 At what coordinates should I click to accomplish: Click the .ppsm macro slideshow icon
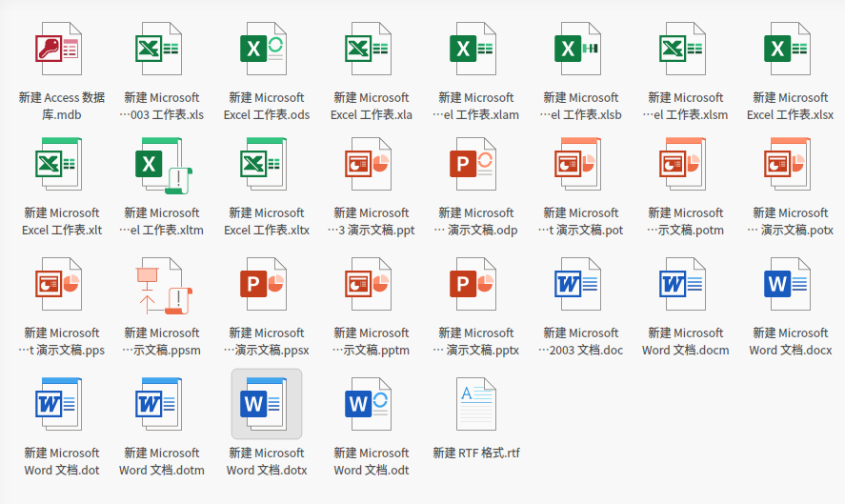(163, 286)
